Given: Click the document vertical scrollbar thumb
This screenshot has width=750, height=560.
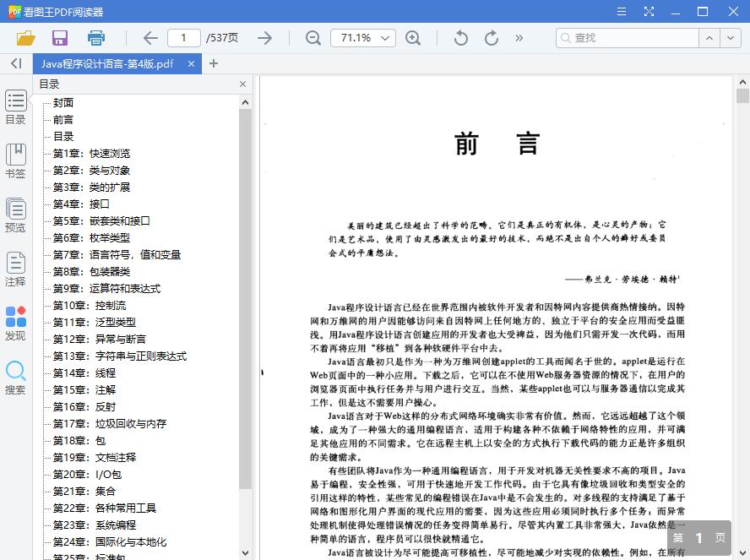Looking at the screenshot, I should (742, 95).
